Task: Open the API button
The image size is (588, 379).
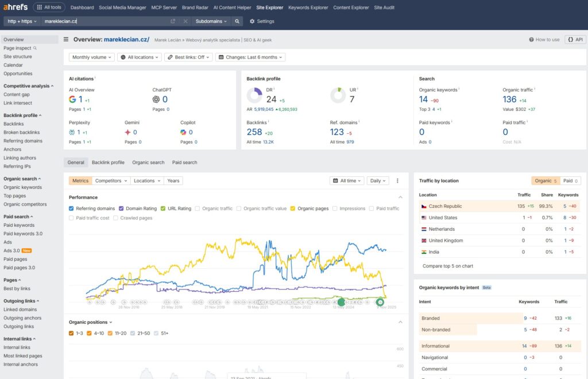Action: pyautogui.click(x=575, y=40)
